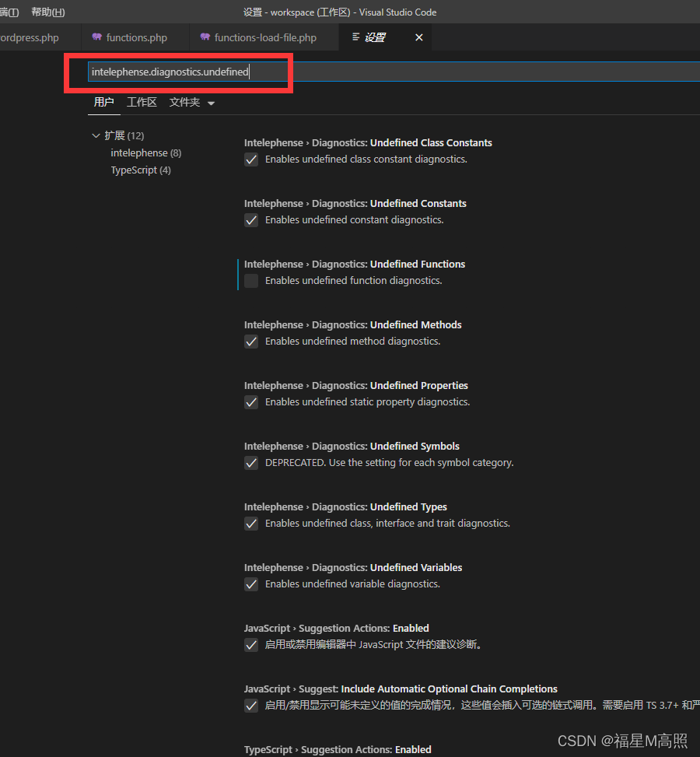Click 'DEPRECATED. Use the setting' description text

click(x=389, y=462)
